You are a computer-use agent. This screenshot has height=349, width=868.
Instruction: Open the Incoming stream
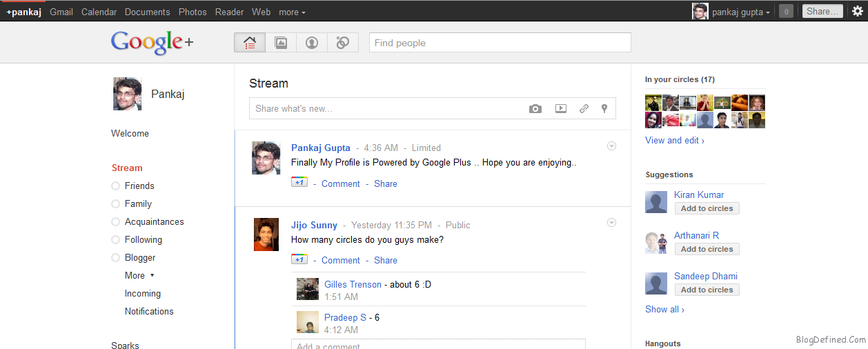(x=143, y=293)
